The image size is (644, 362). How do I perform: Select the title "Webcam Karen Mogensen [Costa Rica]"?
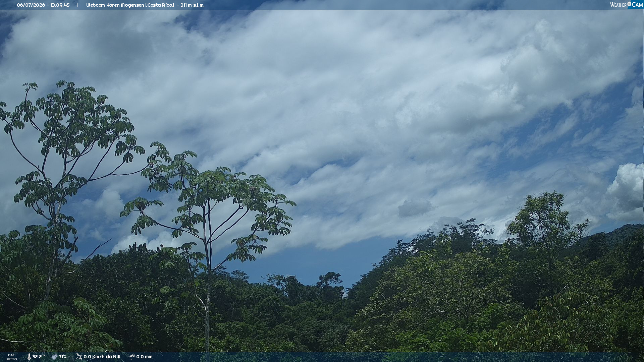(130, 5)
